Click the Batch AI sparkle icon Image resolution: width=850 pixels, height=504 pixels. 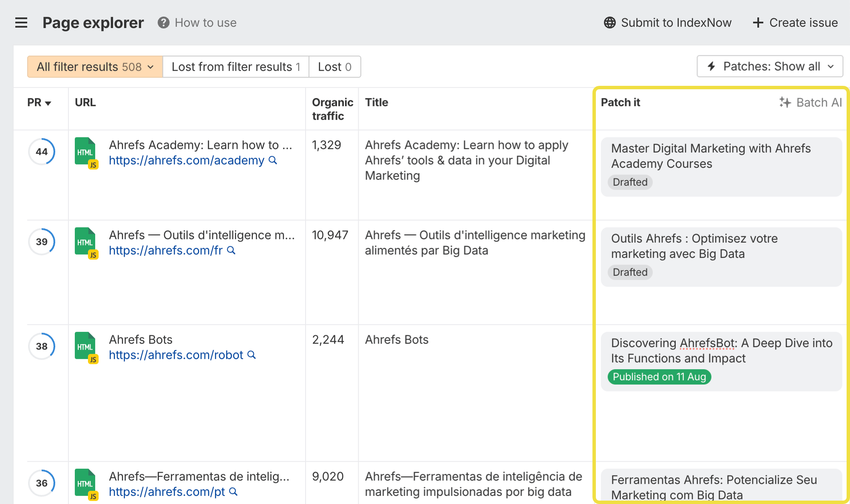785,102
